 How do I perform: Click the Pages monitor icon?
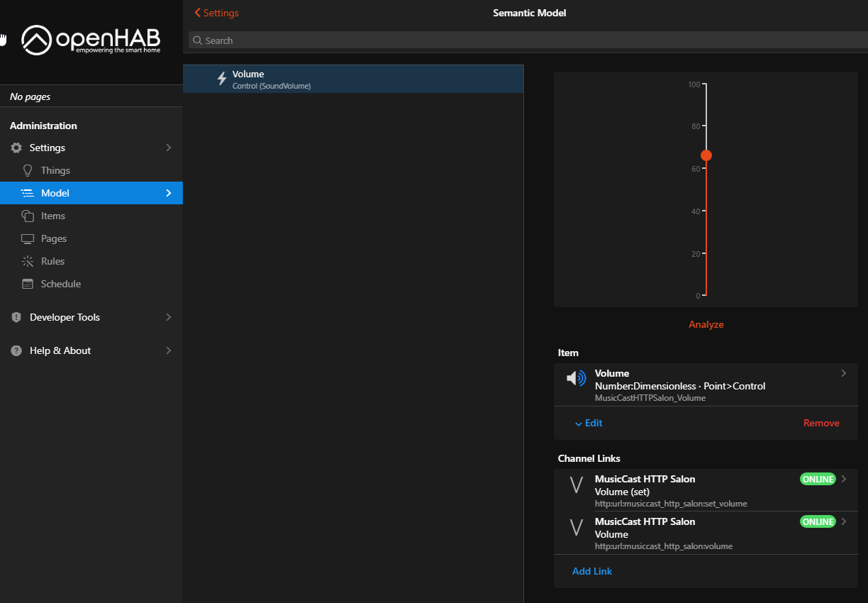pyautogui.click(x=28, y=238)
